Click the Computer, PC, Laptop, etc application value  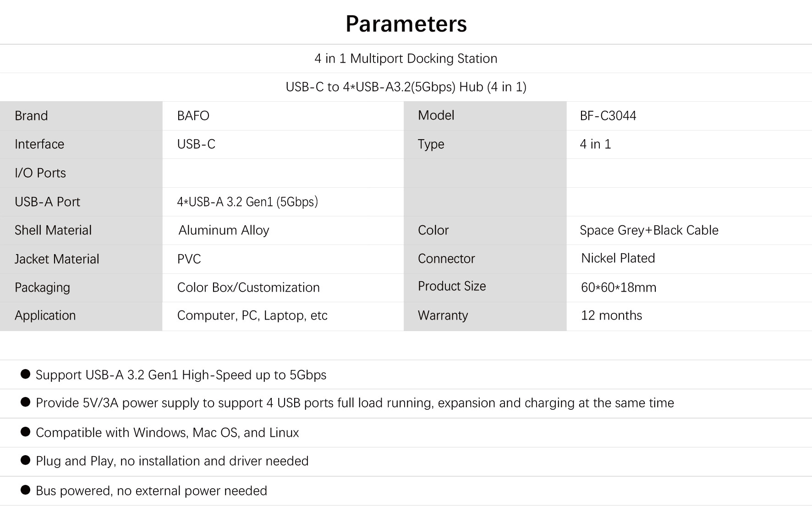pyautogui.click(x=252, y=316)
